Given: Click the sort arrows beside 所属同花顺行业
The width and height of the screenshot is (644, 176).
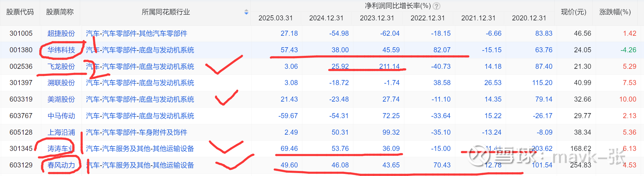Looking at the screenshot, I should [x=246, y=12].
